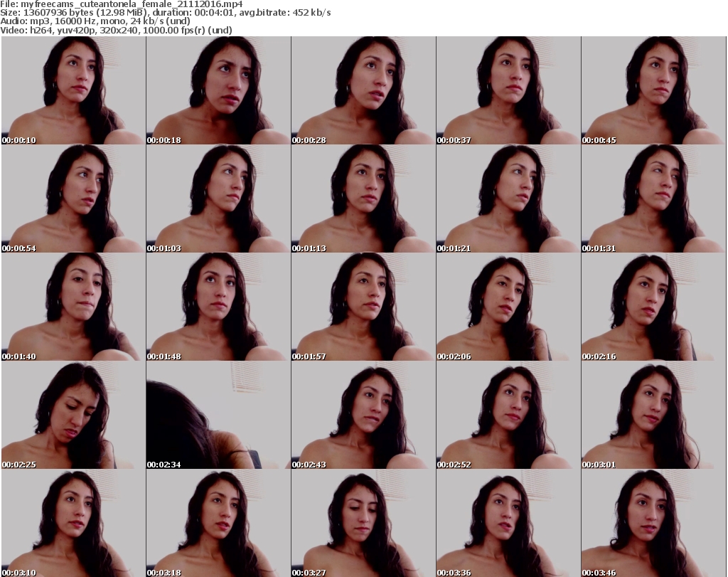728x577 pixels.
Task: Choose the frame at 00:03:27
Action: [x=363, y=524]
